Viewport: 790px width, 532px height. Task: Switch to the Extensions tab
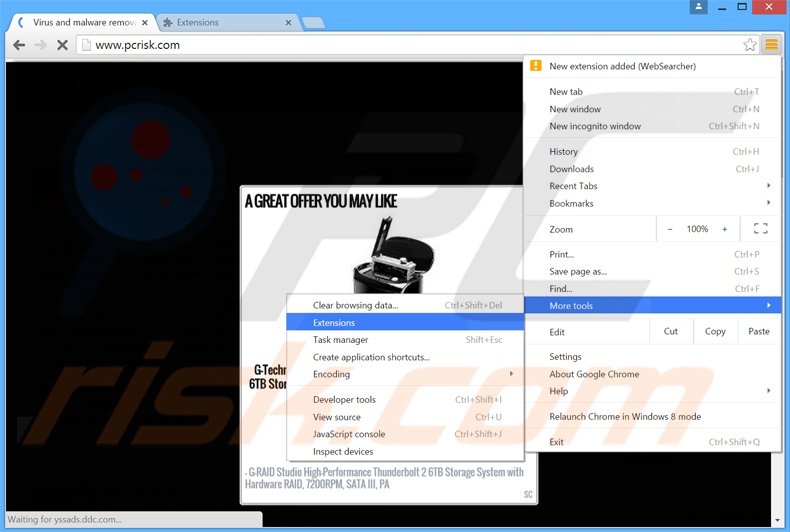pos(225,23)
